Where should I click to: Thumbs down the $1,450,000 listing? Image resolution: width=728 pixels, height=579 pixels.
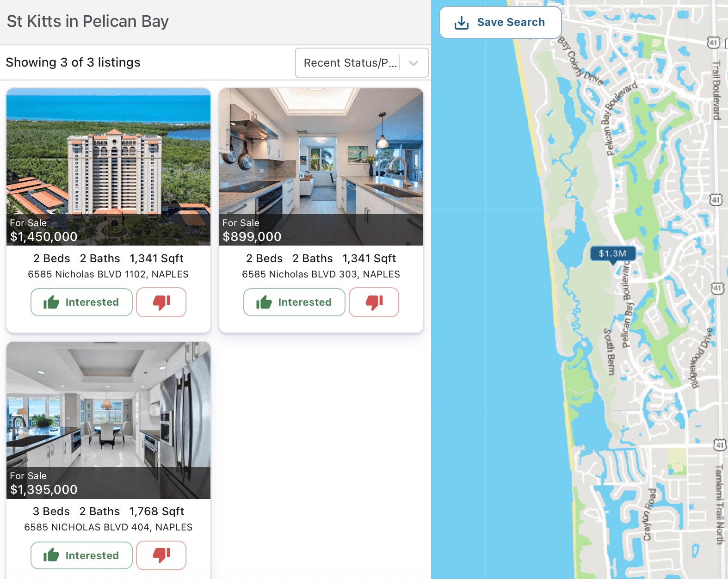[x=161, y=302]
